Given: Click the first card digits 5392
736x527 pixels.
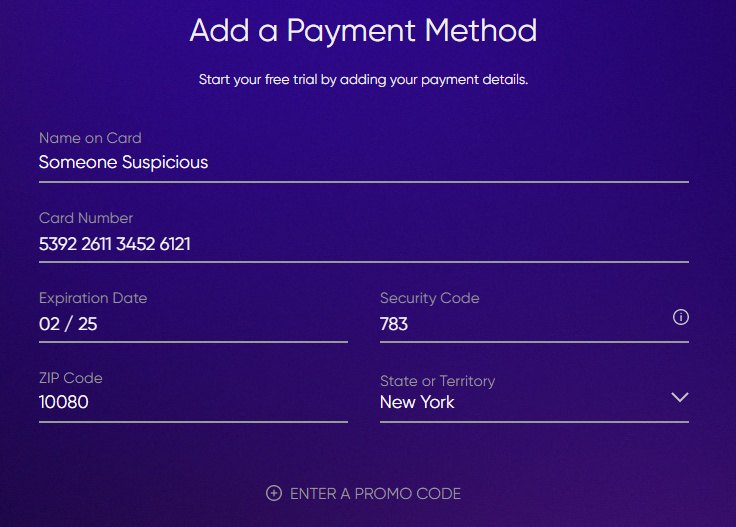Looking at the screenshot, I should pyautogui.click(x=59, y=243).
